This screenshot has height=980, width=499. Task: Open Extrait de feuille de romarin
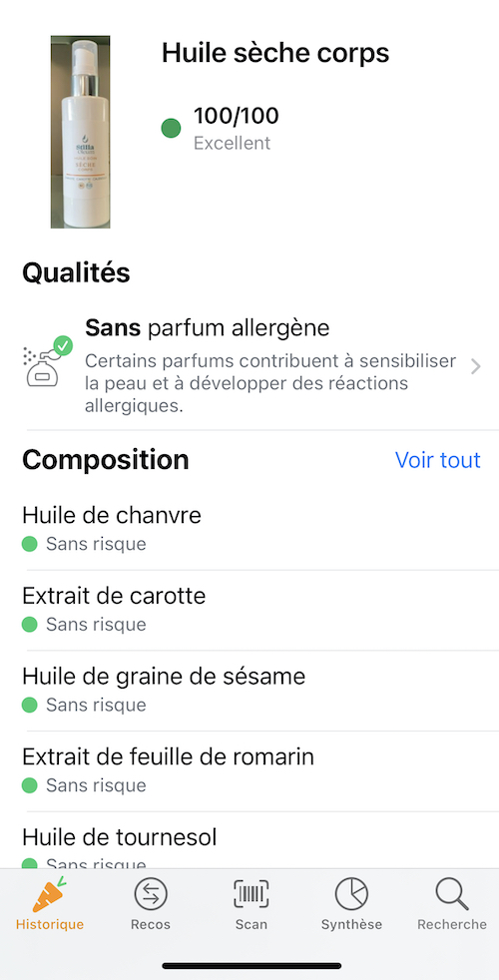(x=249, y=771)
